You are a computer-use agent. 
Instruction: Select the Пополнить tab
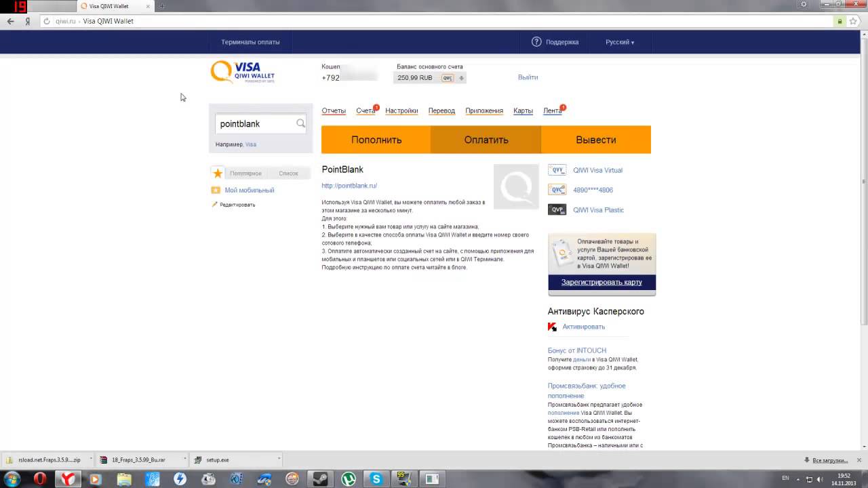point(376,140)
